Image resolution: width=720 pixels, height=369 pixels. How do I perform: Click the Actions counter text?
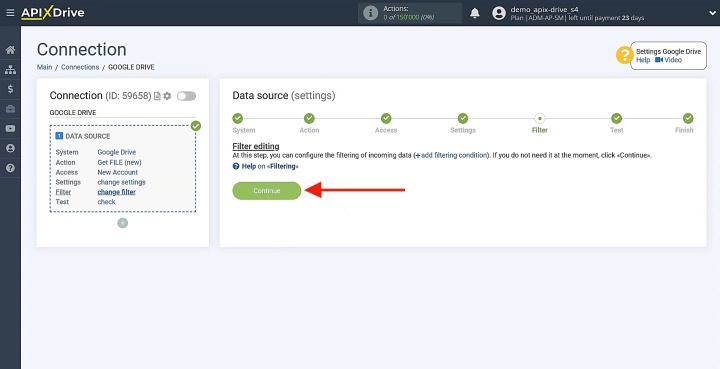point(409,13)
